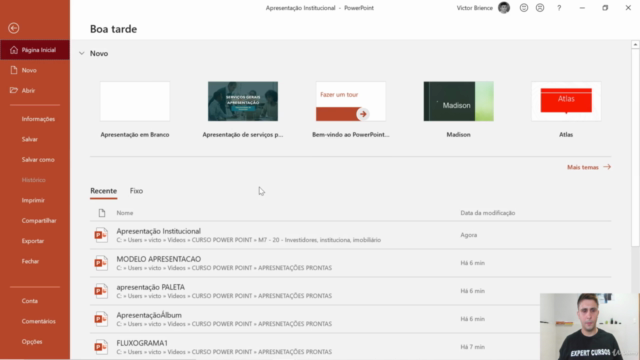This screenshot has width=640, height=360.
Task: Click the arrow next to Mais temas
Action: (x=607, y=167)
